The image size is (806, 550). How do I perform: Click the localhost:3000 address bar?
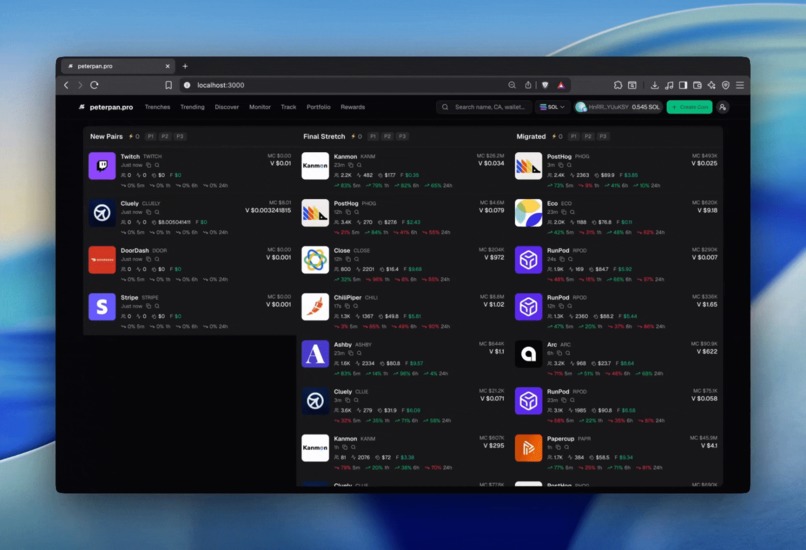(x=375, y=85)
